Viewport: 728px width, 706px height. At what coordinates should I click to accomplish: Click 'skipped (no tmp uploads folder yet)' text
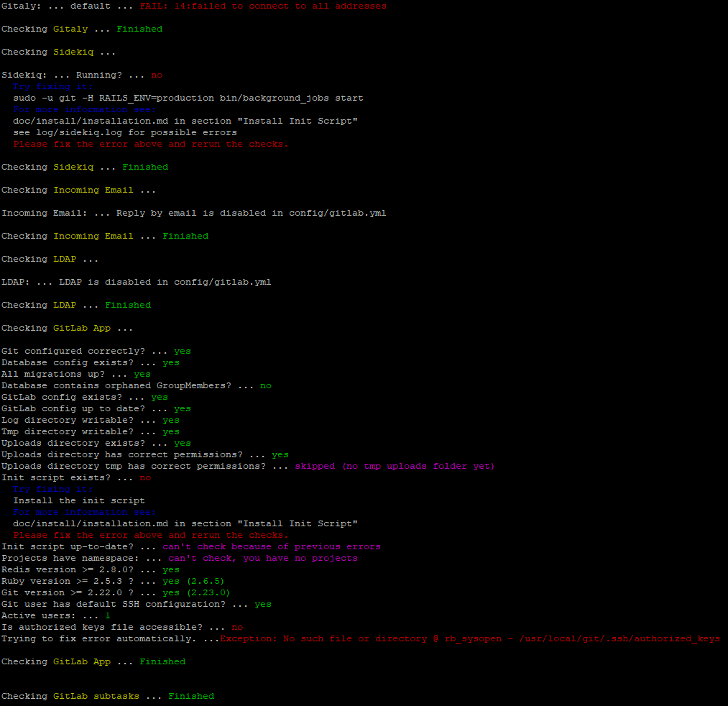coord(395,467)
